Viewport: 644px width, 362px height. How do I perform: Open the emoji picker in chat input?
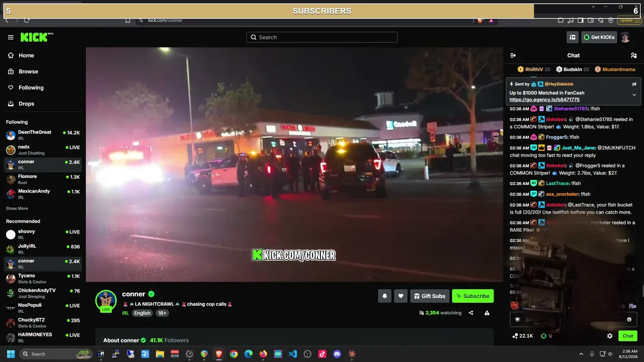[x=629, y=319]
